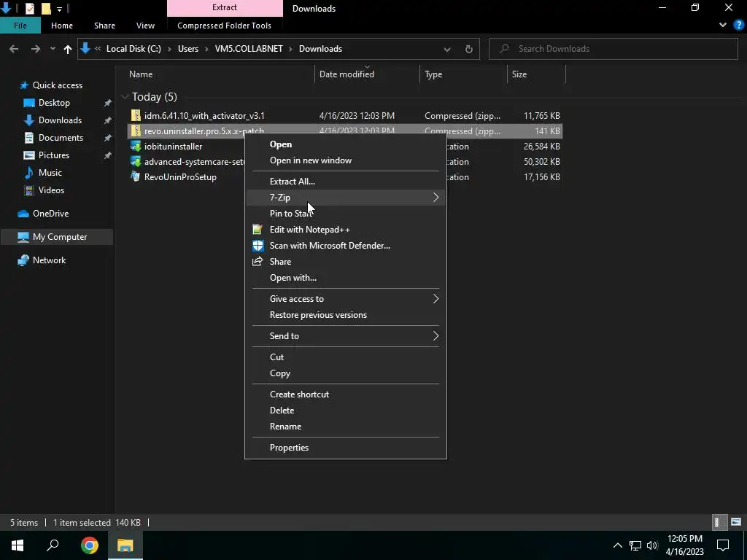Viewport: 747px width, 560px height.
Task: Select the iobituninstaller file
Action: point(173,146)
